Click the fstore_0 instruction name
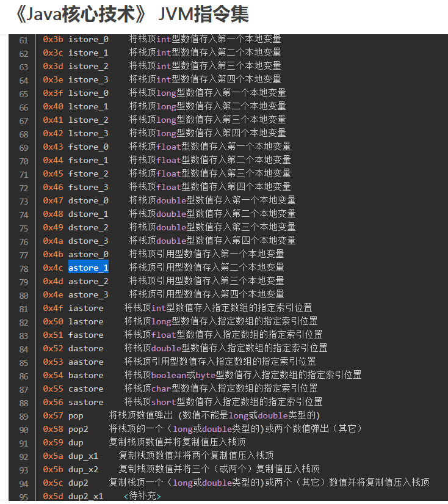448x504 pixels. tap(89, 147)
